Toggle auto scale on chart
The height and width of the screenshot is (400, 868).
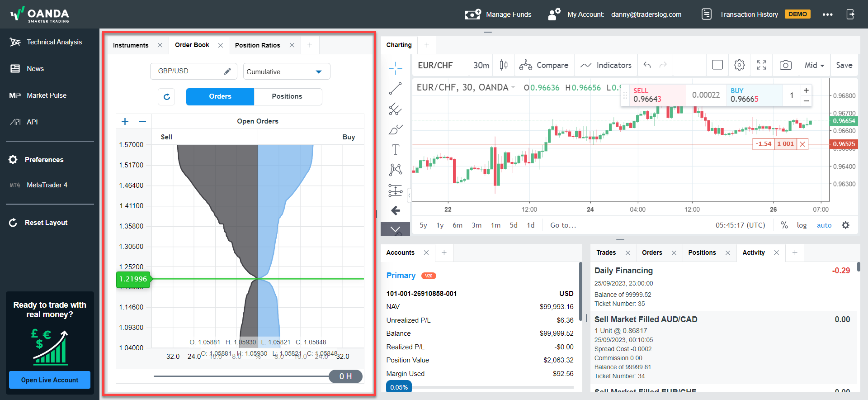tap(824, 225)
